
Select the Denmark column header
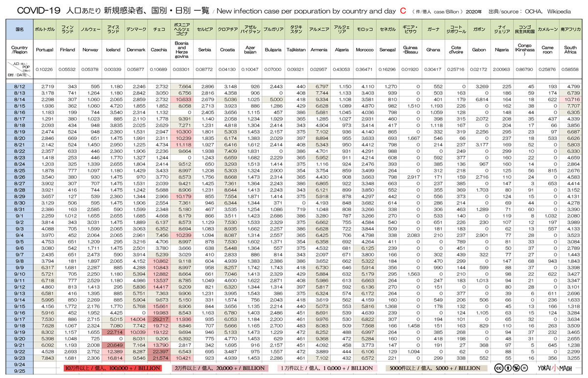[x=136, y=49]
